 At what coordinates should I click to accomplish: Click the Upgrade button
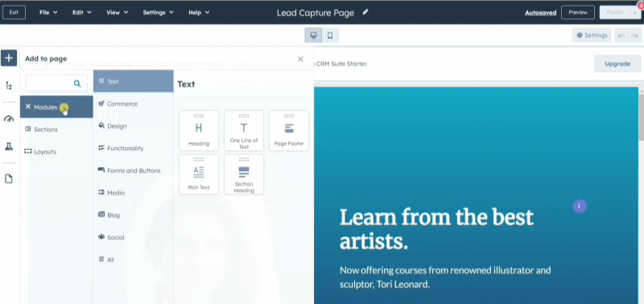(617, 64)
